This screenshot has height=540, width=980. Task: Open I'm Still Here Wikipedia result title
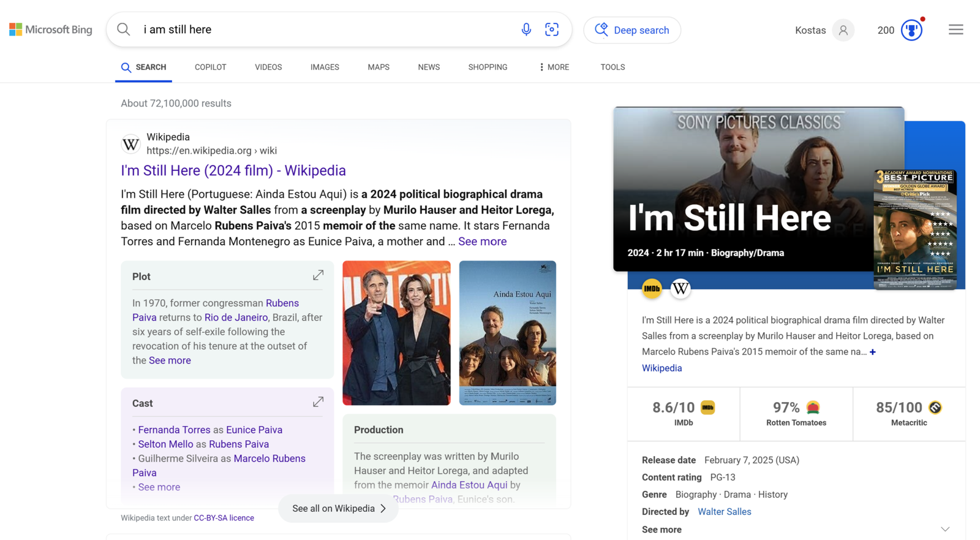233,170
